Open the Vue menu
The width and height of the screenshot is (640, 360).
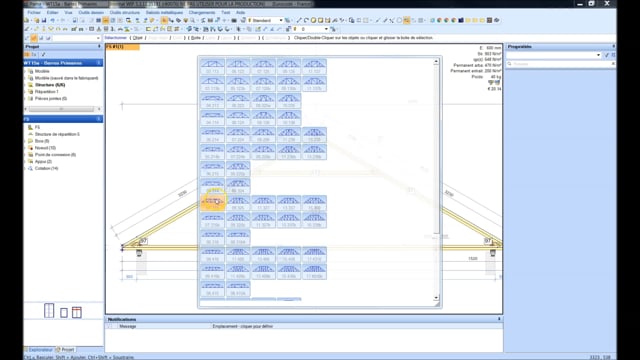(68, 13)
